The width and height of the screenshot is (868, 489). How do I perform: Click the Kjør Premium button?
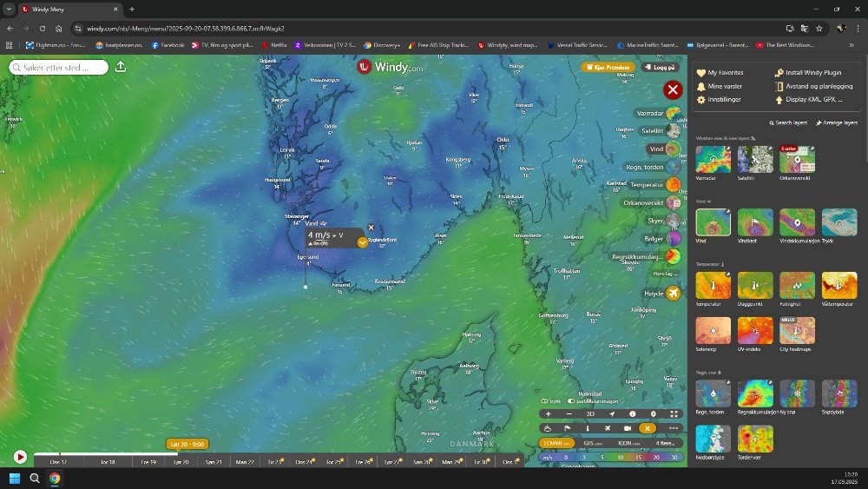606,67
